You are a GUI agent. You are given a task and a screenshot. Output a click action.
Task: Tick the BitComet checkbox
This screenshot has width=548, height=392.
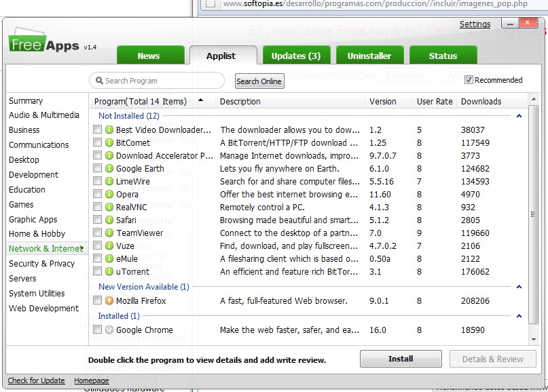point(98,142)
